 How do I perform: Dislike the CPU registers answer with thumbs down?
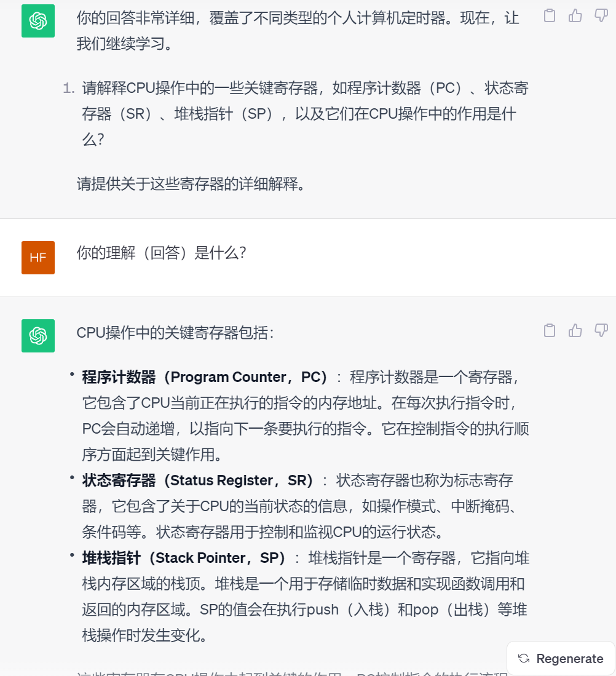click(x=601, y=331)
